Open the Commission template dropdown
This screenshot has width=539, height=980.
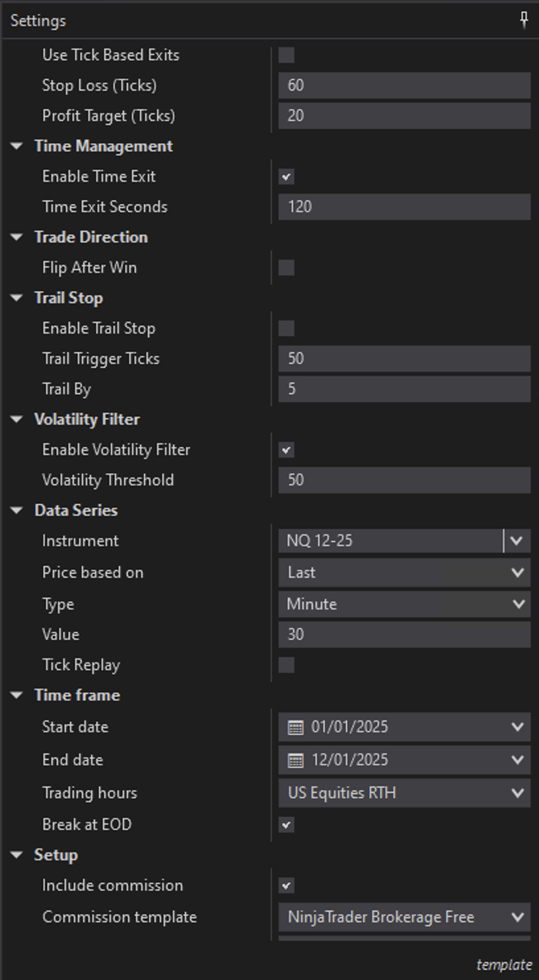point(404,917)
